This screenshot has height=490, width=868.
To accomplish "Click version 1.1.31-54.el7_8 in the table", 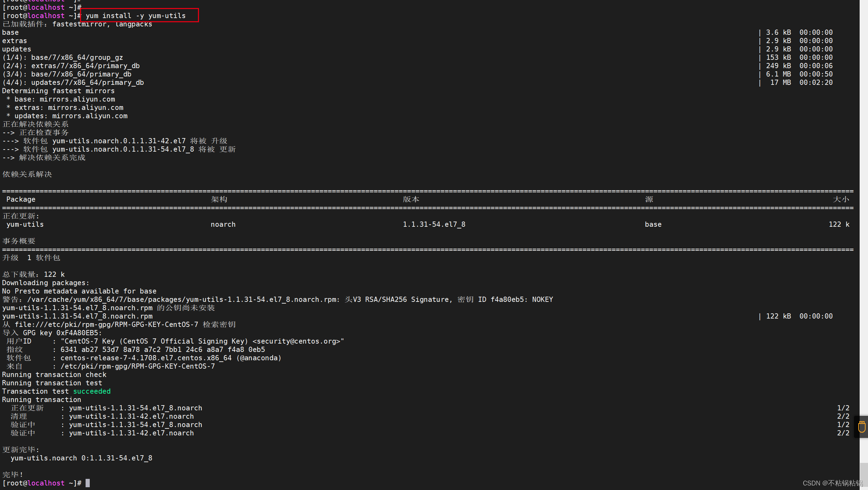I will [x=434, y=224].
